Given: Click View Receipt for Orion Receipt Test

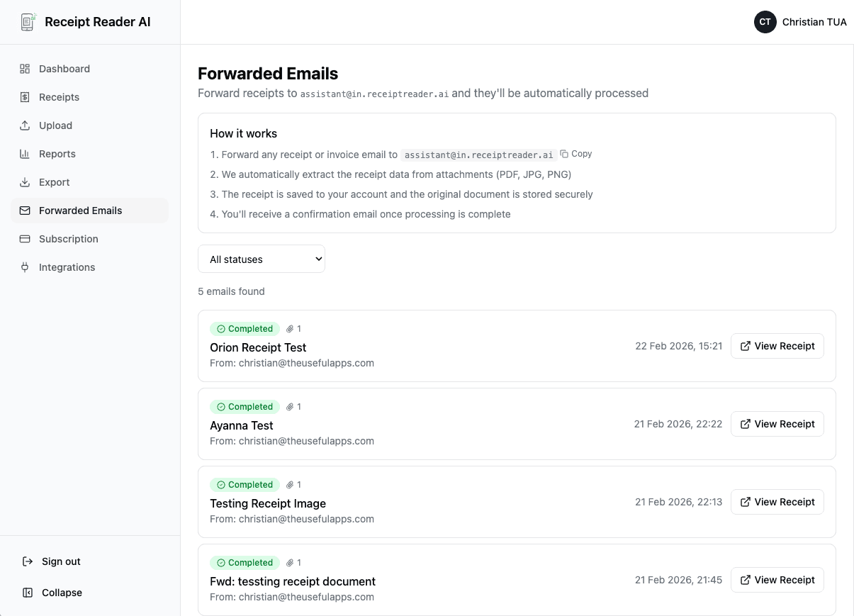Looking at the screenshot, I should tap(777, 346).
